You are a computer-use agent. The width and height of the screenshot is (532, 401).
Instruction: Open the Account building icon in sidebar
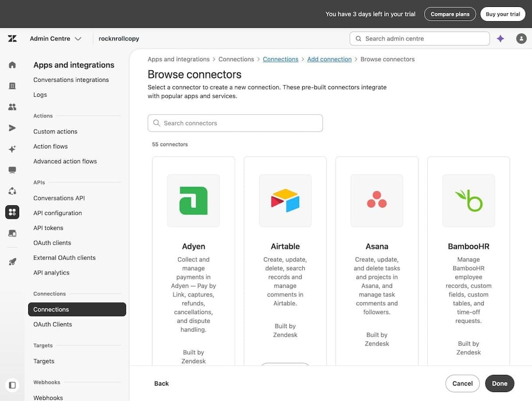12,86
